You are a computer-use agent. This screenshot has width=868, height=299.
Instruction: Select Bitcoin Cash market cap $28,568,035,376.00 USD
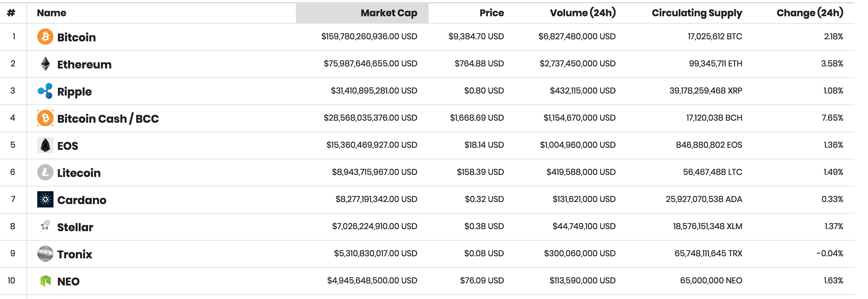[370, 118]
